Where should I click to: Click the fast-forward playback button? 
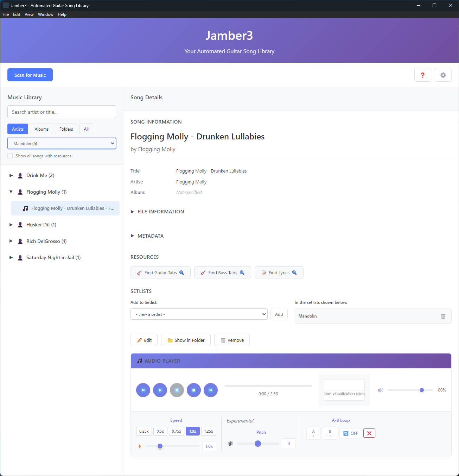click(211, 390)
